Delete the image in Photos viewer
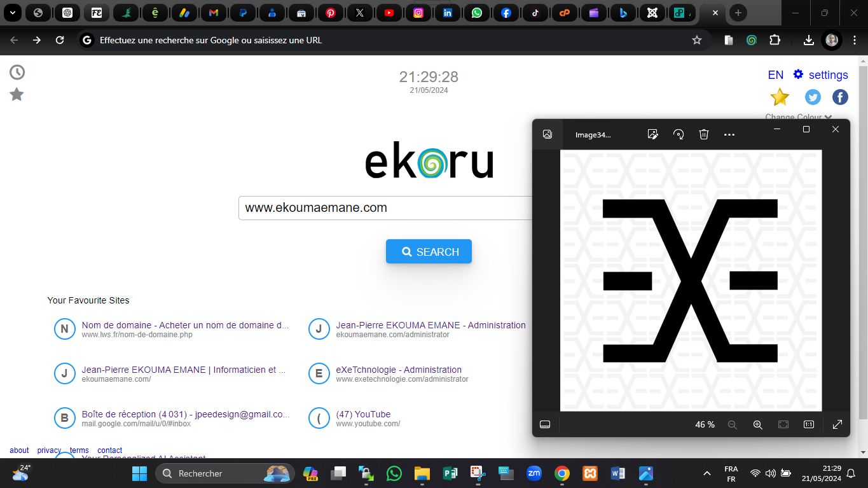This screenshot has height=488, width=868. (704, 134)
